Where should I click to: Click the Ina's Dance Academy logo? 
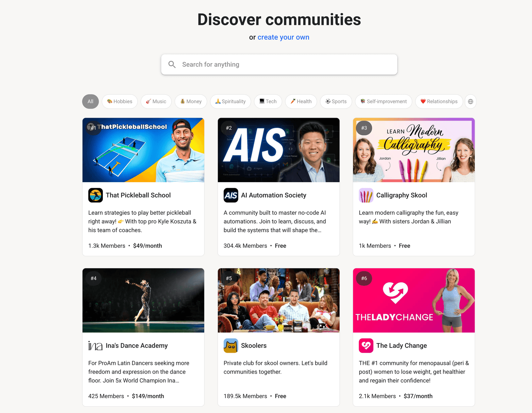pyautogui.click(x=95, y=346)
